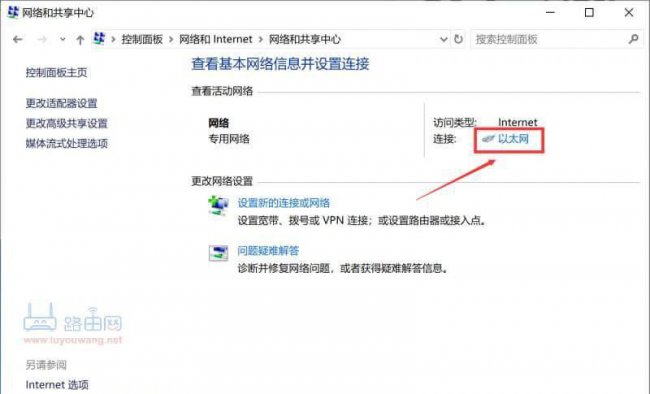Select 控制面板 in the breadcrumb path
Image resolution: width=650 pixels, height=394 pixels.
pyautogui.click(x=142, y=39)
